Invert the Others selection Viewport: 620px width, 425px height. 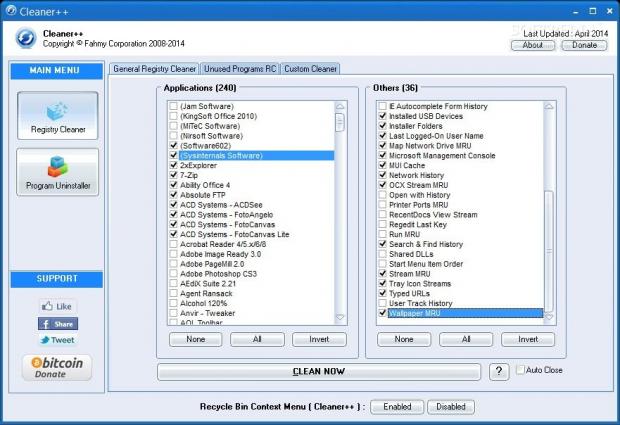coord(528,340)
